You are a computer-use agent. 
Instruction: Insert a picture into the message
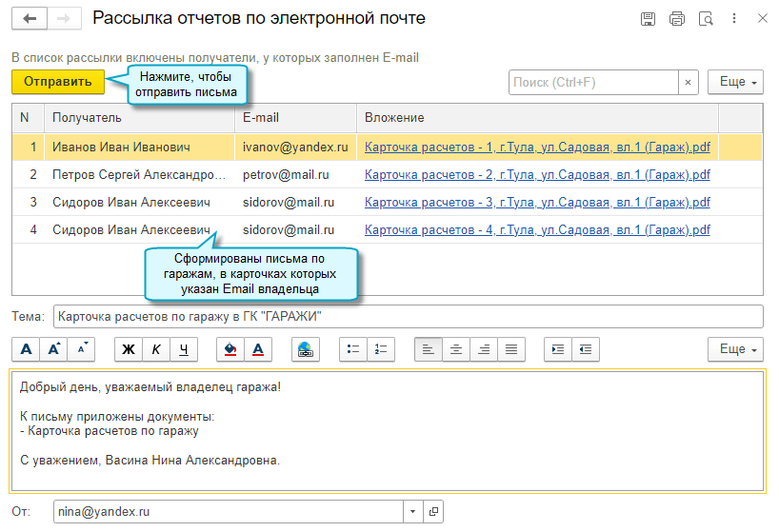[x=305, y=349]
